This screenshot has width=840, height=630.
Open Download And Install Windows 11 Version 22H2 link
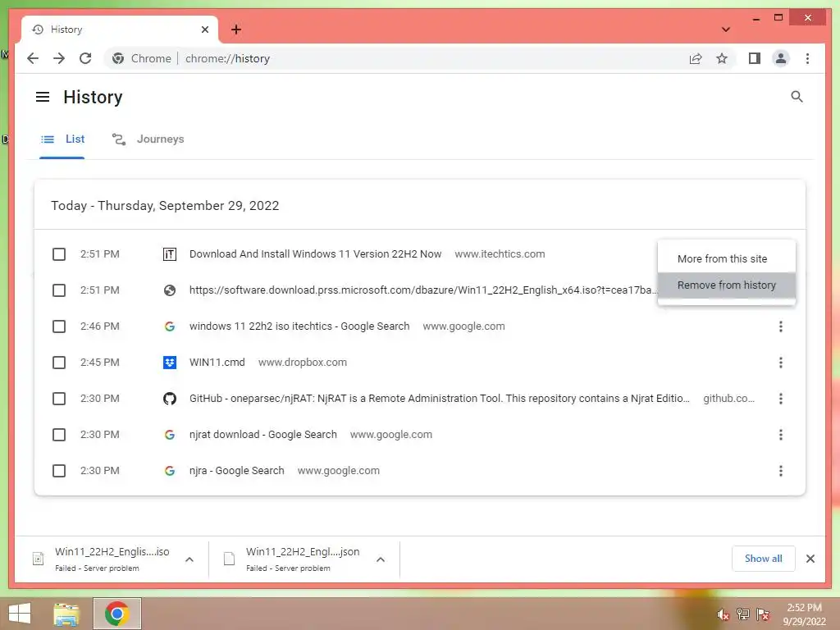coord(315,254)
